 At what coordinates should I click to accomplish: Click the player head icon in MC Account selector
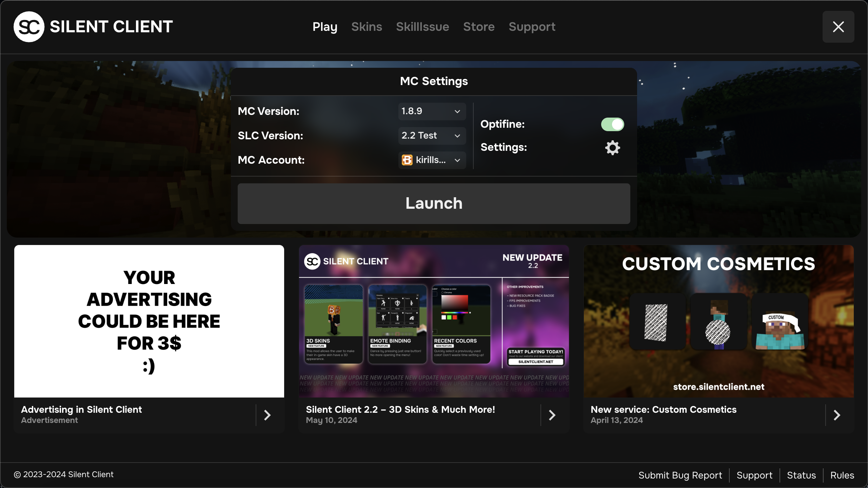click(x=407, y=160)
